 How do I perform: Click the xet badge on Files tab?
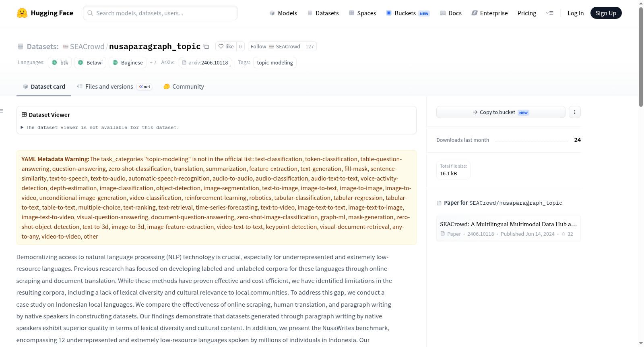144,87
